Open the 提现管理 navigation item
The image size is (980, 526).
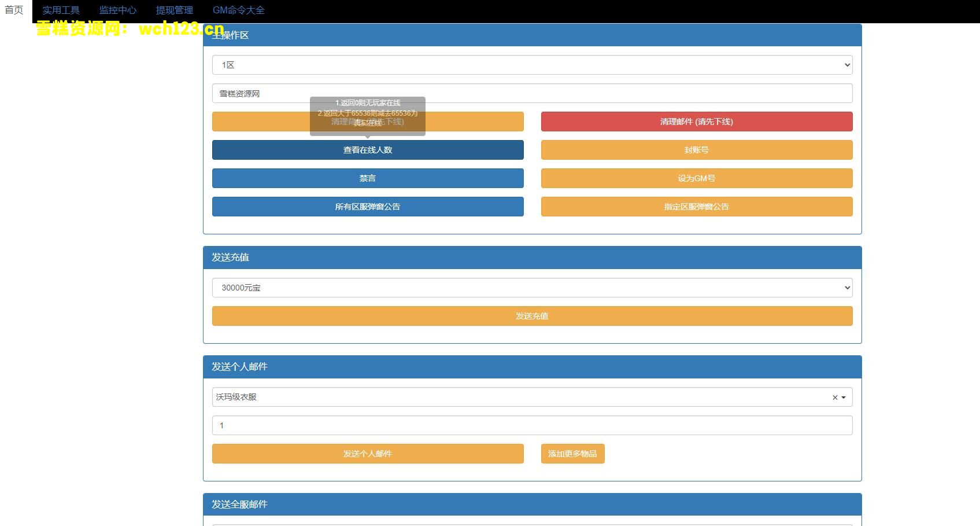174,10
